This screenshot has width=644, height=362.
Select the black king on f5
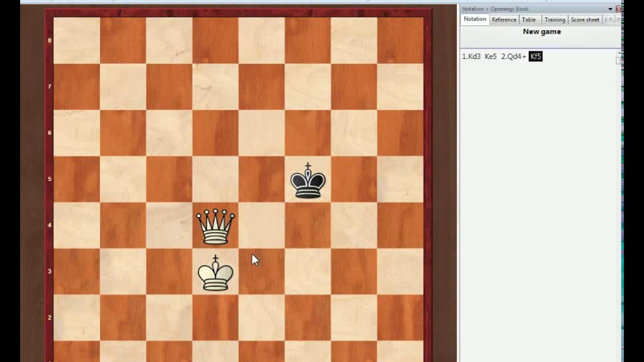pos(308,180)
